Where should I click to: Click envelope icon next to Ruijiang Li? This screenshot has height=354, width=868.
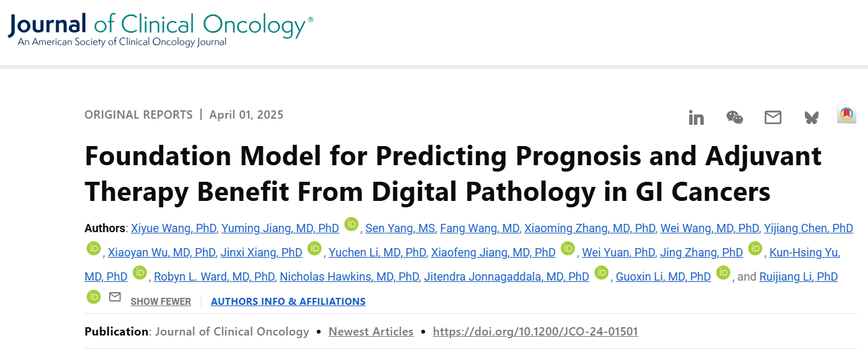[115, 297]
